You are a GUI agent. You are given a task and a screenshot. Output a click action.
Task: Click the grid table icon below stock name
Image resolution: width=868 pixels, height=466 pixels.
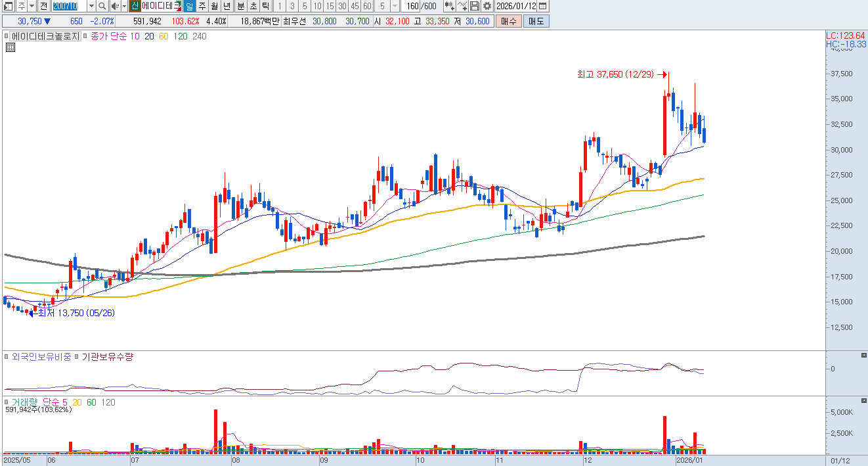[11, 47]
